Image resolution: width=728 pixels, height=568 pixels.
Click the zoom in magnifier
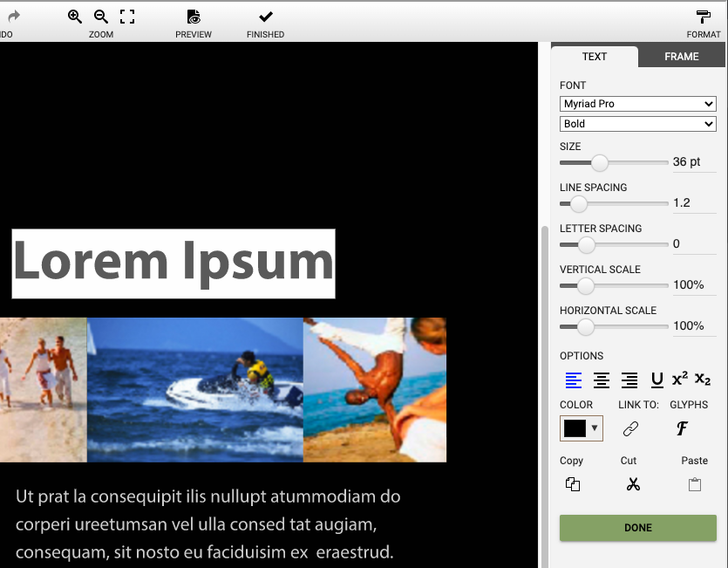click(75, 17)
